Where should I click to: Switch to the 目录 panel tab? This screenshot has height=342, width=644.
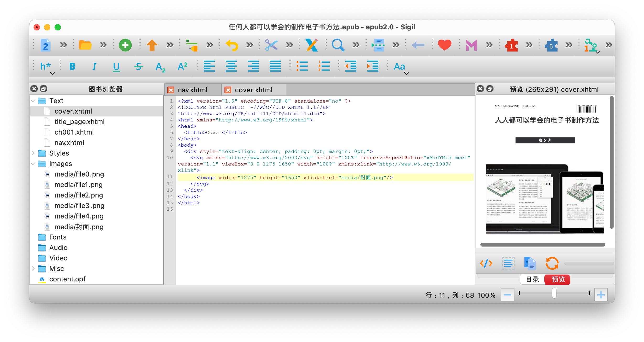click(532, 279)
